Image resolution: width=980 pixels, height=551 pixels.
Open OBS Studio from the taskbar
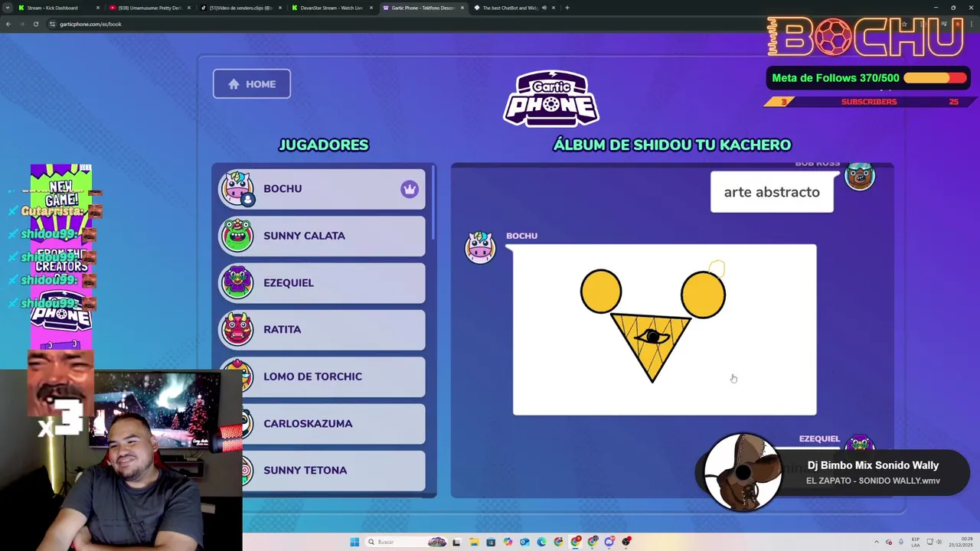coord(626,542)
